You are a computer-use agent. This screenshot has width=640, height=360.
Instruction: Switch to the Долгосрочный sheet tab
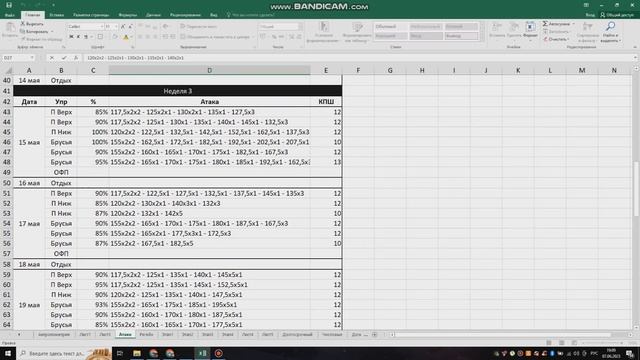[297, 334]
